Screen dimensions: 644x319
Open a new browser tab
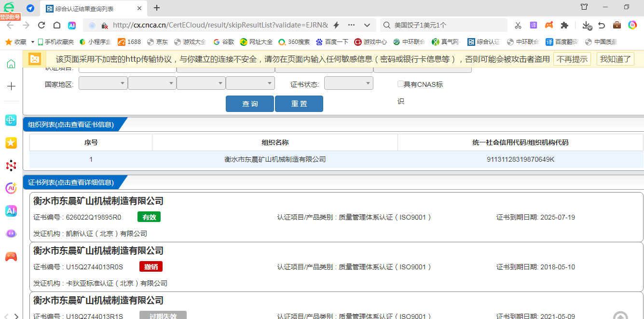tap(157, 8)
